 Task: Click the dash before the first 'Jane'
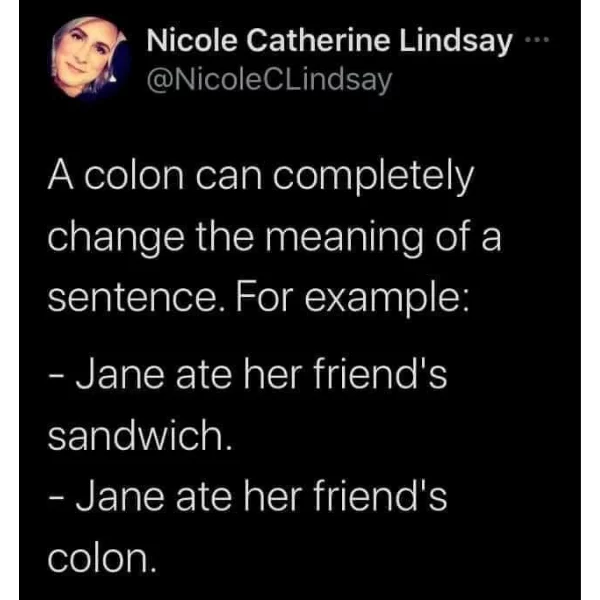56,375
